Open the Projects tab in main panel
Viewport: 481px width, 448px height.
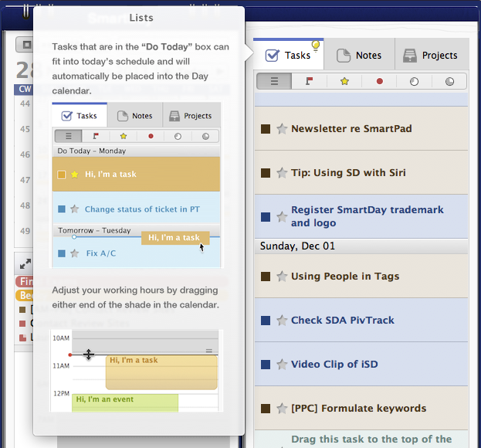point(432,56)
